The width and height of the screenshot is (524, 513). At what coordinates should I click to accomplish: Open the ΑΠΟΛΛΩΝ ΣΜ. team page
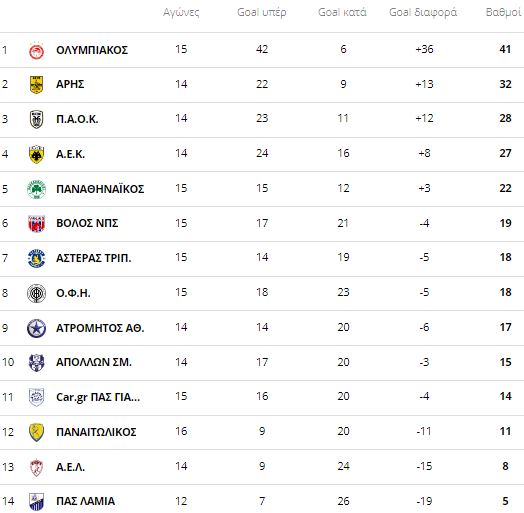pos(94,362)
